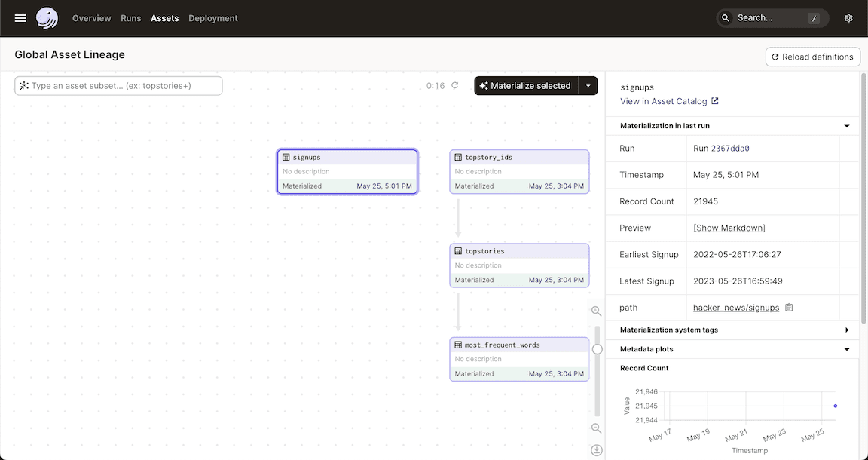Collapse the Materialization in last run section
868x460 pixels.
[846, 125]
